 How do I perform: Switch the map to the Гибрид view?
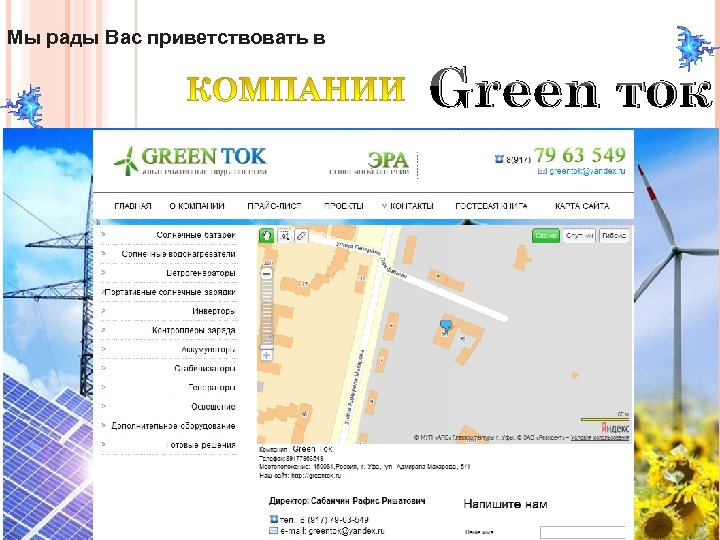[613, 236]
